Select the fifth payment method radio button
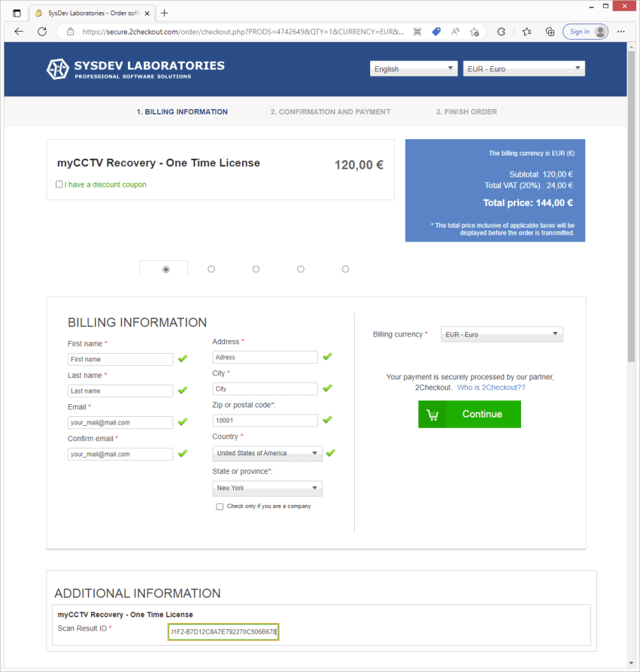Screen dimensions: 640x672 [346, 269]
